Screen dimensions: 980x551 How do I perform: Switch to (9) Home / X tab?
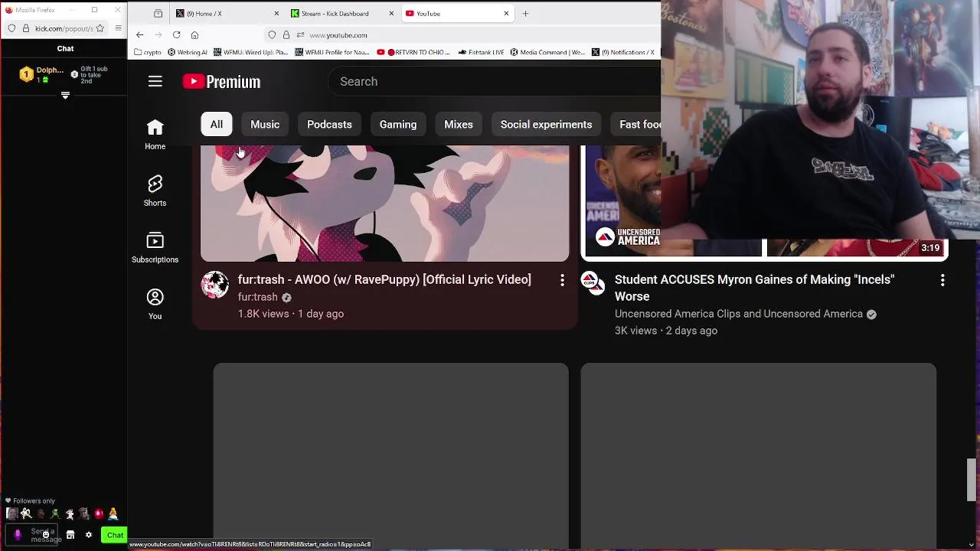click(x=227, y=13)
